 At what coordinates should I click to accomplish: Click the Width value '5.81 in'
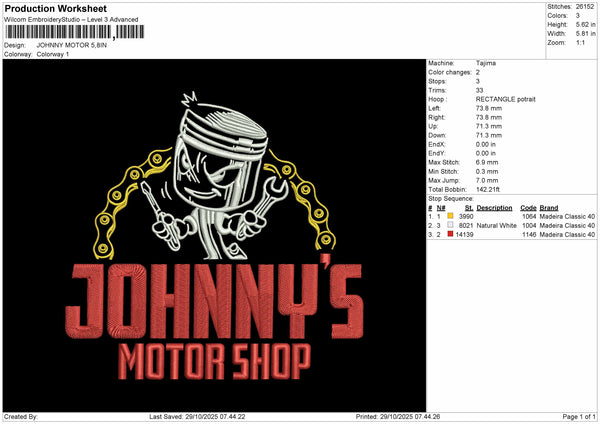(x=585, y=34)
